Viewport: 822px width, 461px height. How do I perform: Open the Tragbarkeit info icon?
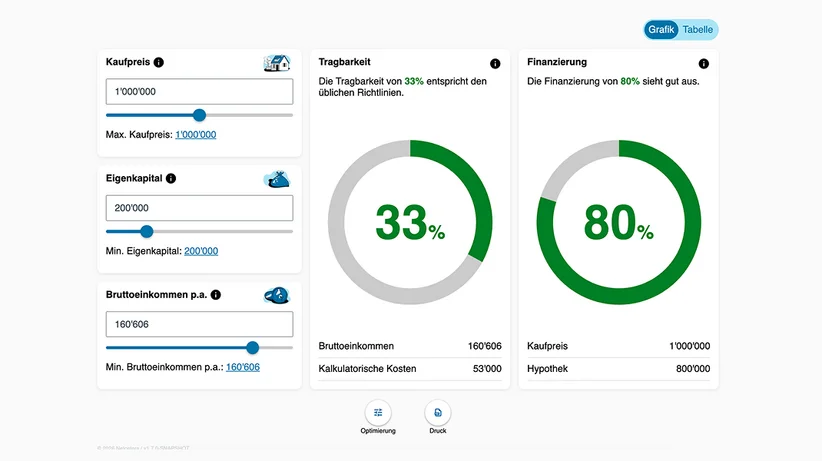(495, 64)
